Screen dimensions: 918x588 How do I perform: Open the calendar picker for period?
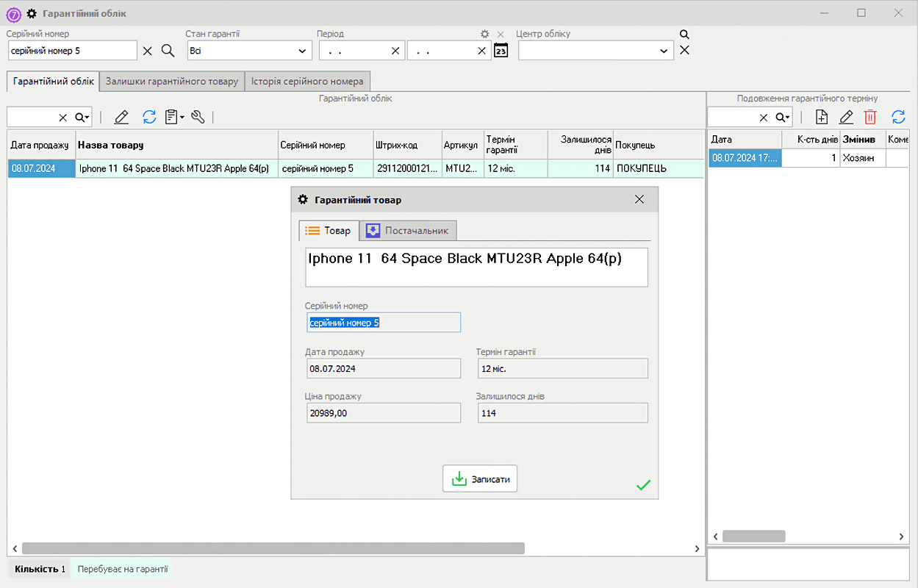coord(501,51)
